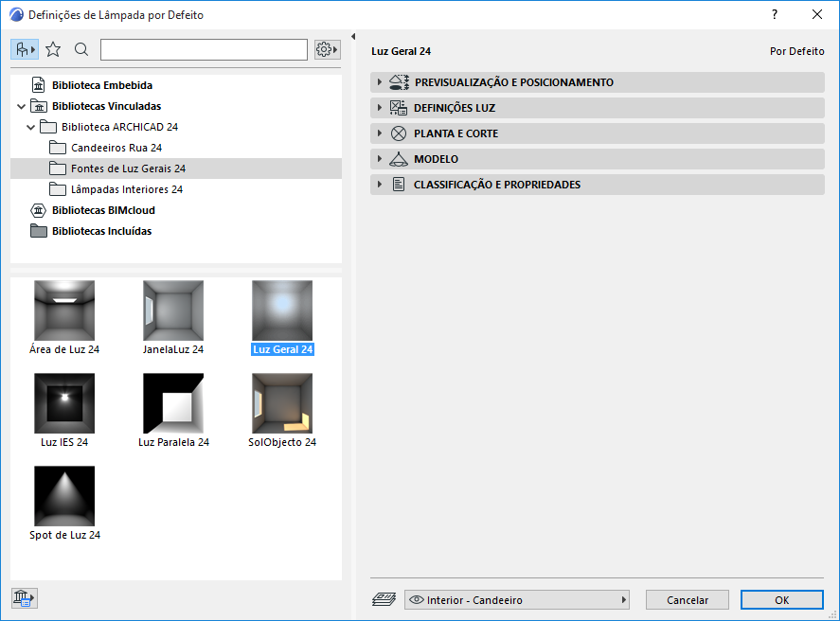This screenshot has height=621, width=840.
Task: Expand Previsualização e Posicionamento panel
Action: pos(598,82)
